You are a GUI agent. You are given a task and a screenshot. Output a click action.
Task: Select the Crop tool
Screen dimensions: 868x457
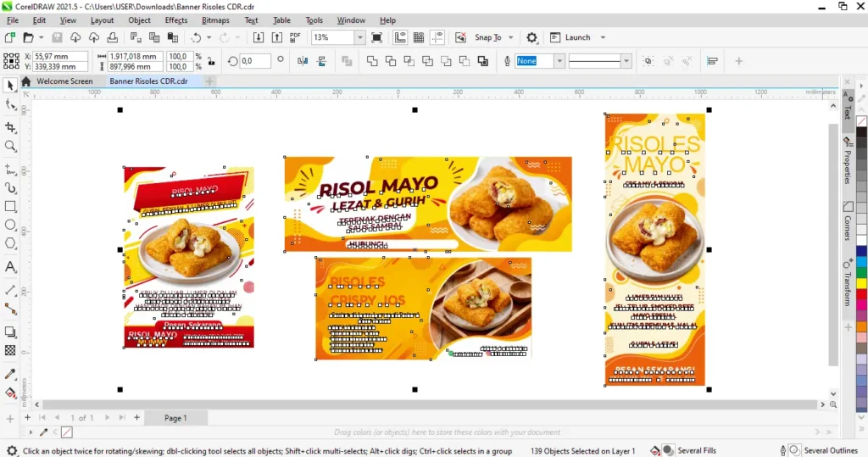coord(10,127)
